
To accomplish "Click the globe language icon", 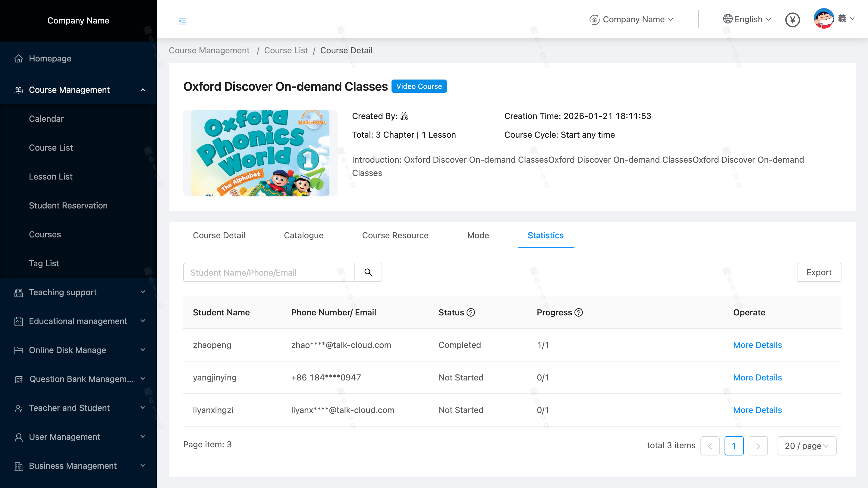I will [728, 19].
